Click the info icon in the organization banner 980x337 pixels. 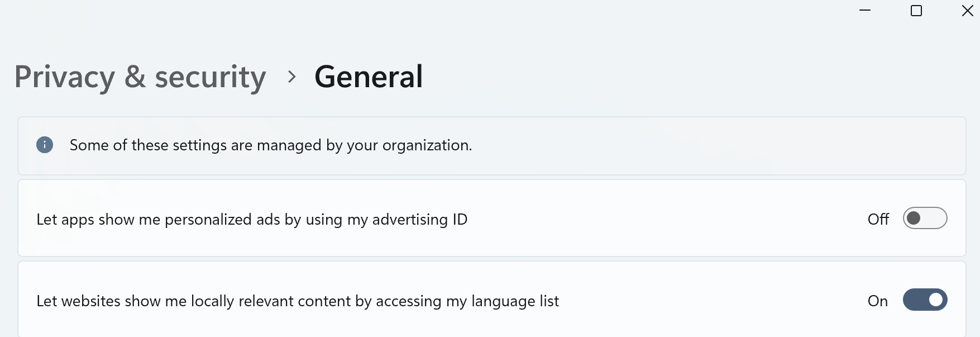tap(45, 145)
